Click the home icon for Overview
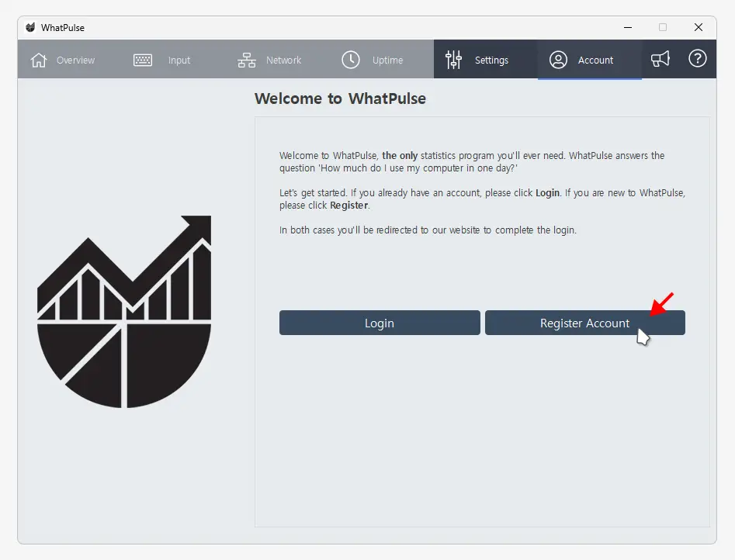735x560 pixels. click(x=39, y=60)
